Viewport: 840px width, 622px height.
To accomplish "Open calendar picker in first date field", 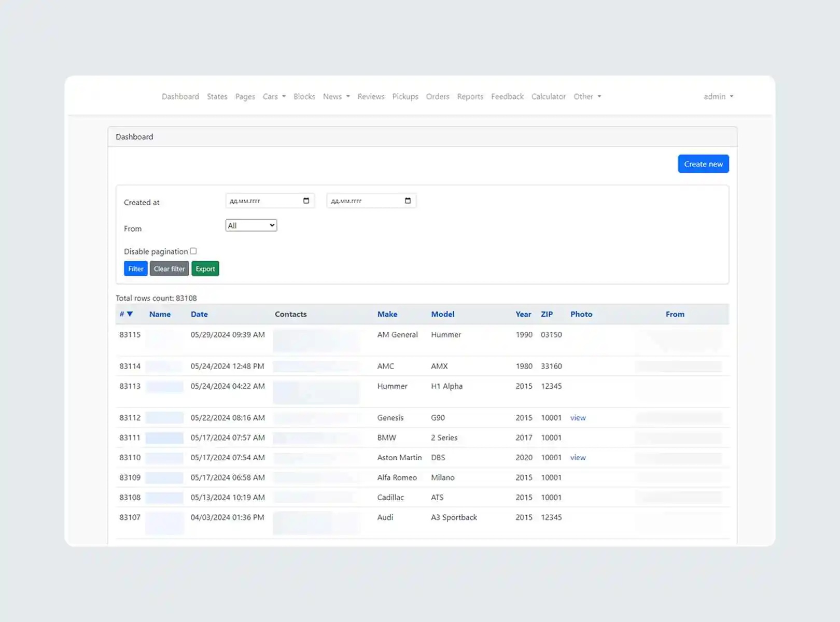I will tap(306, 201).
